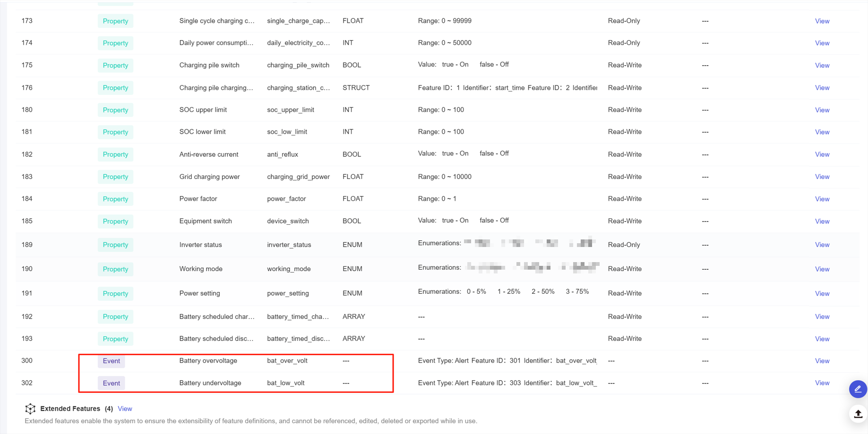View details for Battery undervoltage event

(x=822, y=383)
